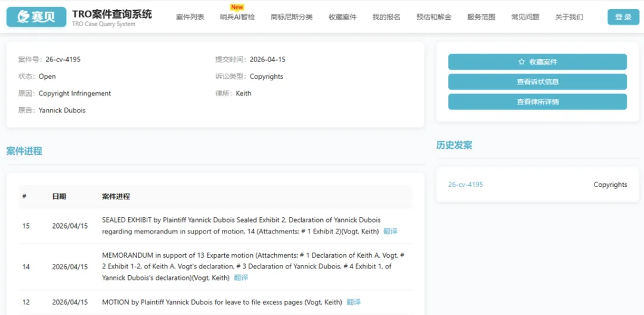The image size is (644, 315).
Task: Click the date of entry 14
Action: coord(70,267)
